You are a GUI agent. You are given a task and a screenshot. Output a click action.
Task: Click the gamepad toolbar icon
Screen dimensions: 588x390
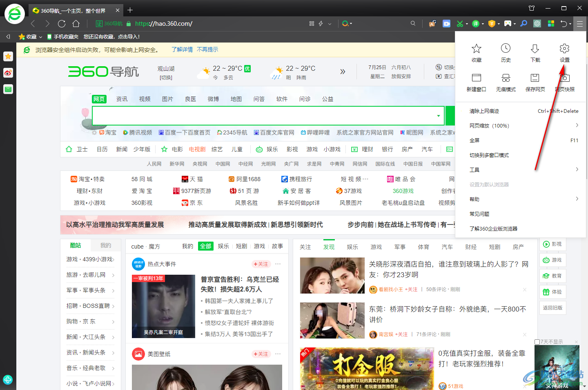click(508, 24)
